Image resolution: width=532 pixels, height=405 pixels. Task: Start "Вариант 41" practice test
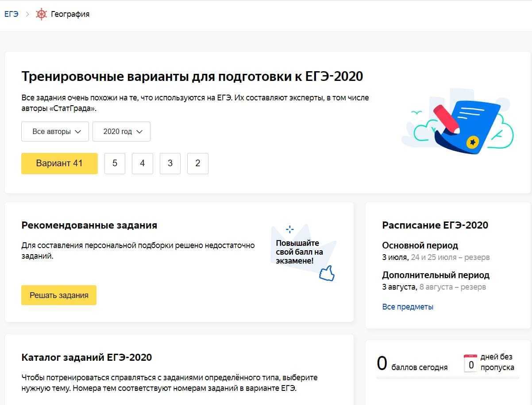pyautogui.click(x=59, y=163)
